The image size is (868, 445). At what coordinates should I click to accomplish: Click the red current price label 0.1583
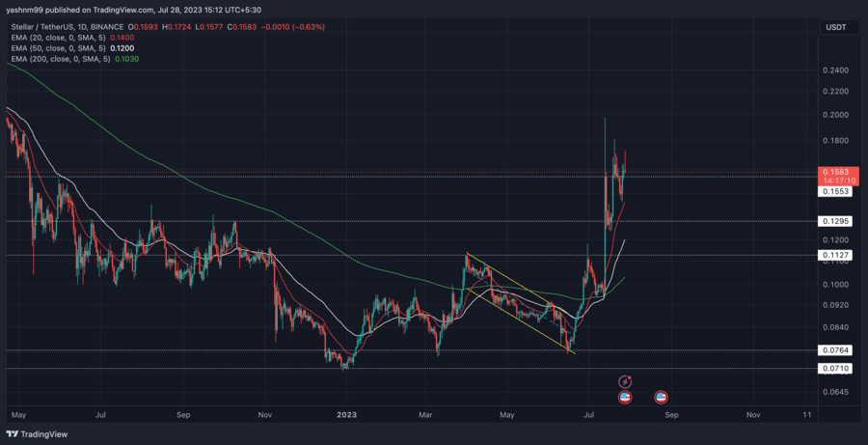(x=836, y=173)
